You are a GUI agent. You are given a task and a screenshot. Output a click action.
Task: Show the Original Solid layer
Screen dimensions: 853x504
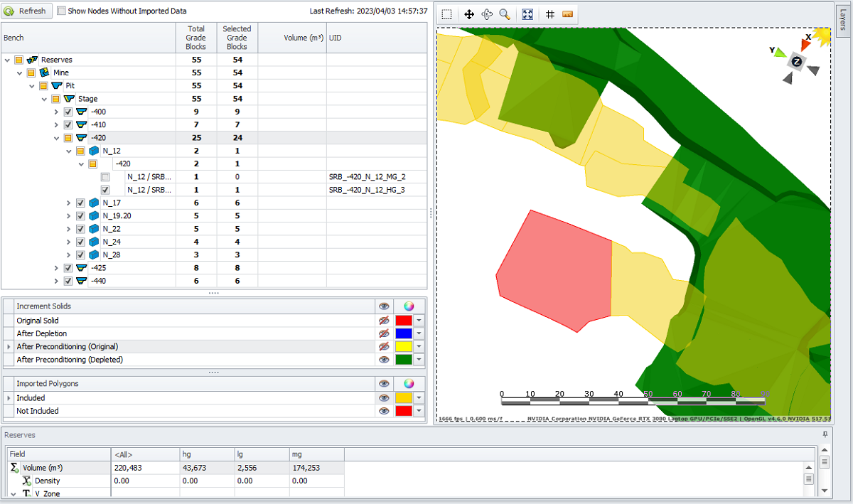click(x=384, y=321)
